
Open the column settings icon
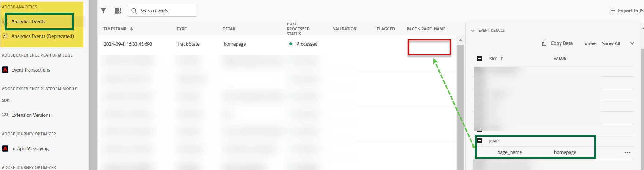118,11
